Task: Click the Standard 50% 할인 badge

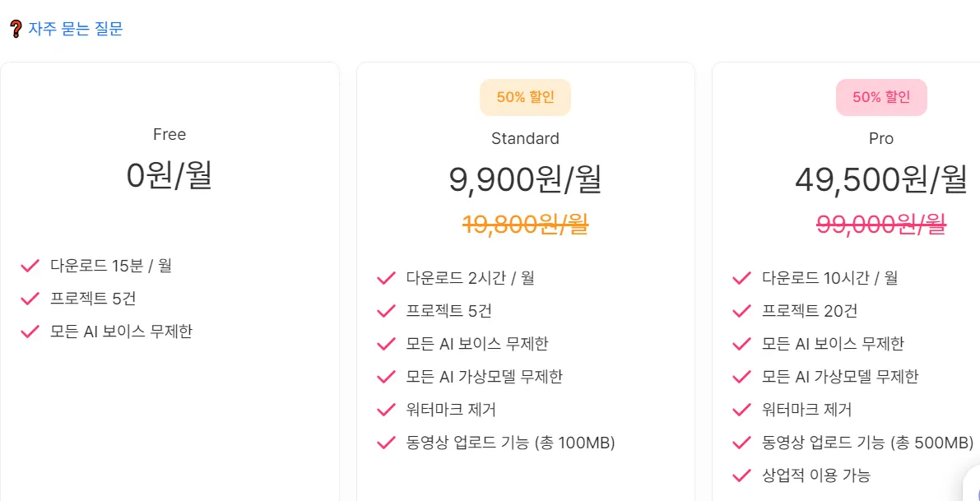Action: [525, 97]
